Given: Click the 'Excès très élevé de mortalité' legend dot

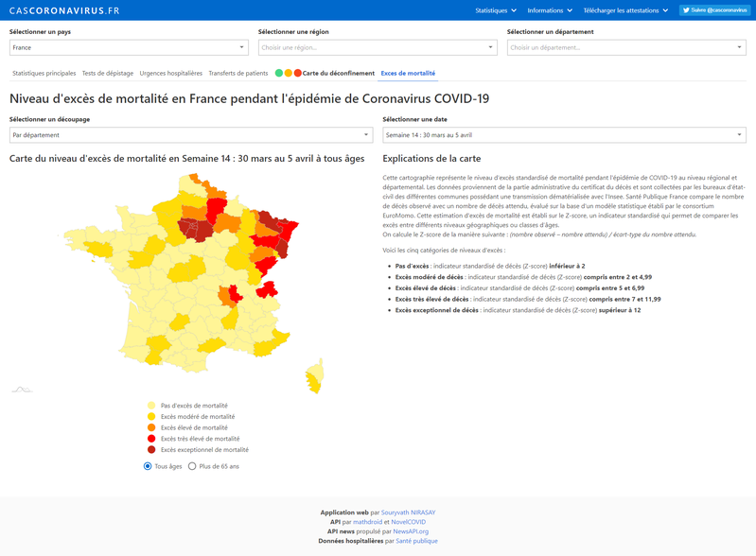Looking at the screenshot, I should [151, 439].
